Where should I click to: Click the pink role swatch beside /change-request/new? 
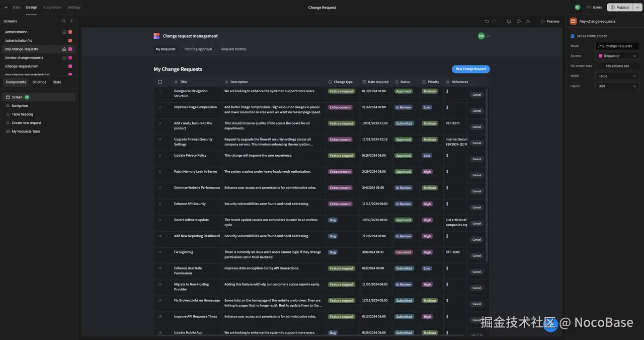click(70, 66)
